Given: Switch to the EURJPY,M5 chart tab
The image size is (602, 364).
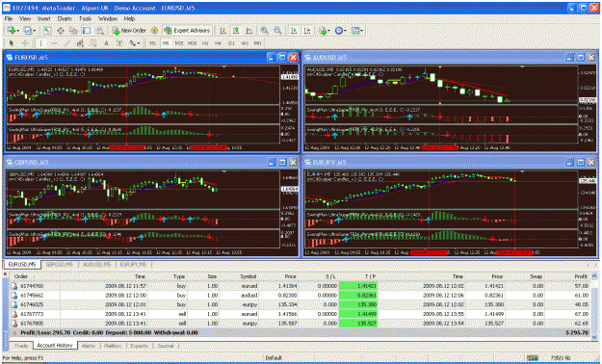Looking at the screenshot, I should click(x=133, y=265).
